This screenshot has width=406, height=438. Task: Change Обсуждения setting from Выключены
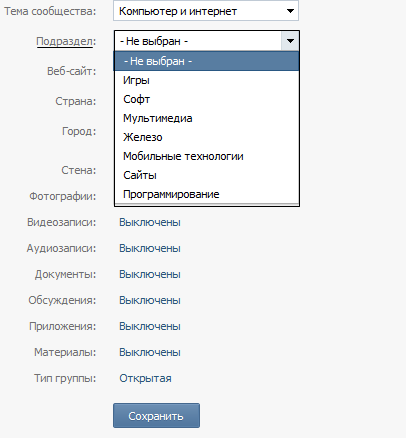pyautogui.click(x=150, y=300)
